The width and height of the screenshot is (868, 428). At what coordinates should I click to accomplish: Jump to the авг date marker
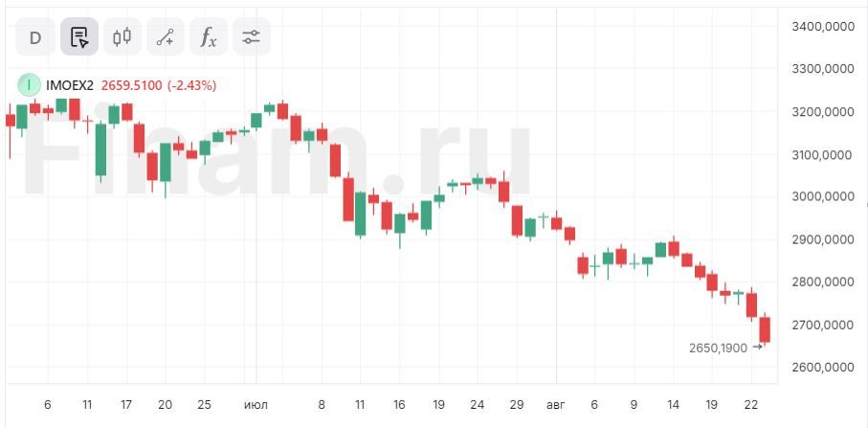click(554, 405)
